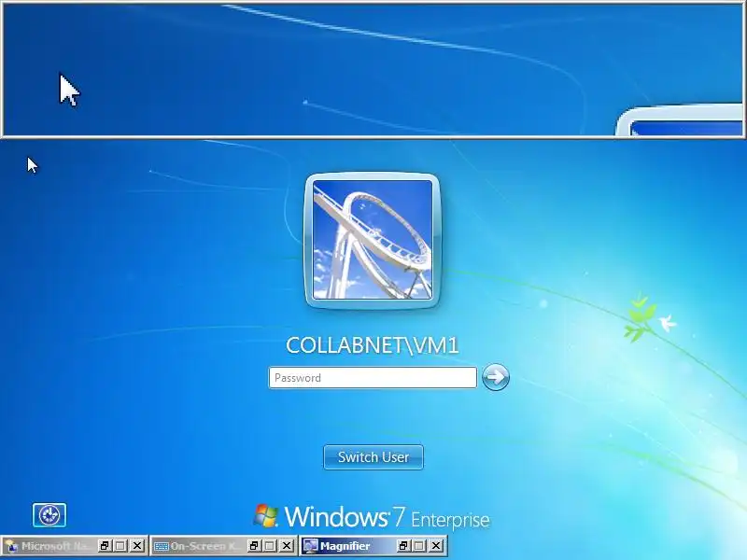Maximize the On-Screen Keyboard window
Screen dimensions: 747x560
pos(270,546)
